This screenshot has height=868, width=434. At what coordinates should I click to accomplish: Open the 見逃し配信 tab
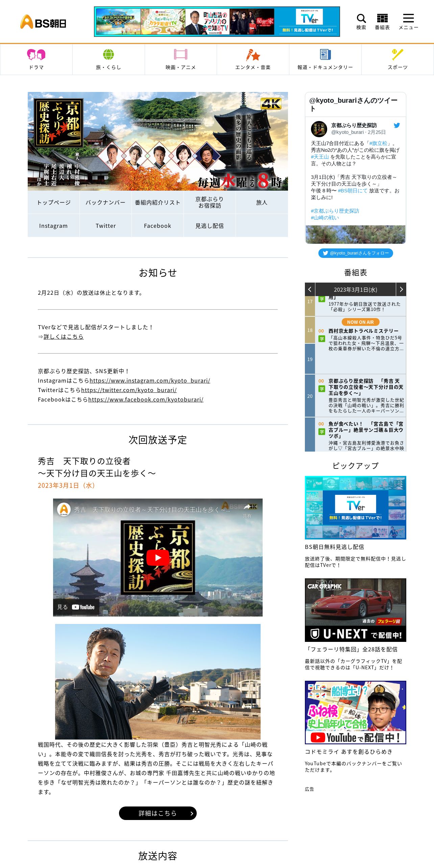coord(210,225)
